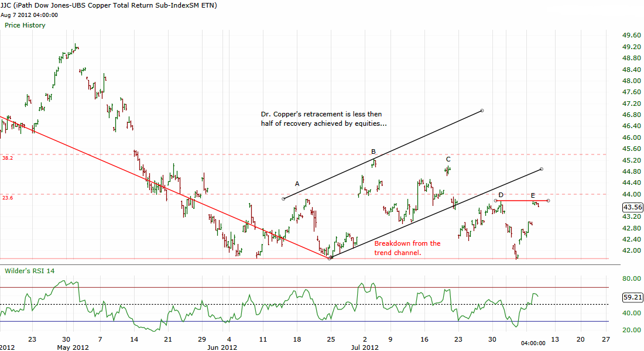Screen dimensions: 644x351
Task: Click the 49.60 price axis label
Action: 632,36
